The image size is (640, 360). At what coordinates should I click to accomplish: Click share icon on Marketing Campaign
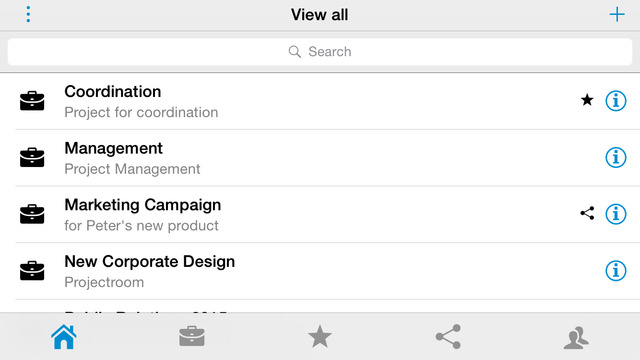(587, 213)
